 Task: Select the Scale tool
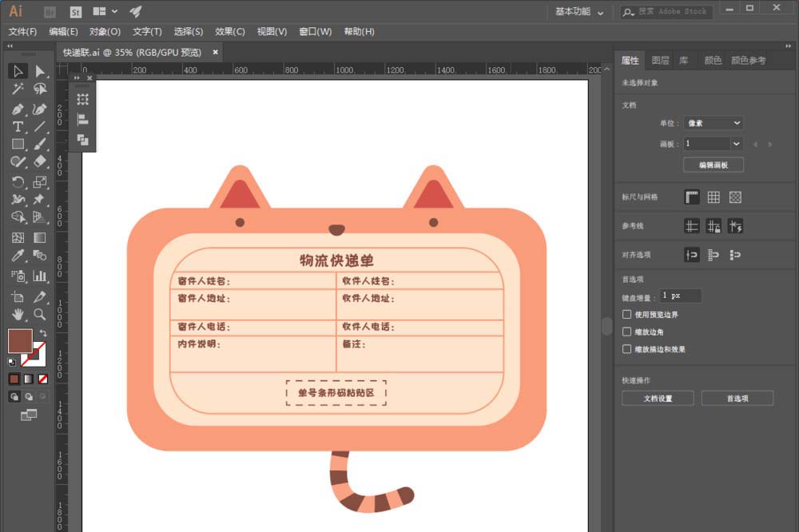point(40,182)
